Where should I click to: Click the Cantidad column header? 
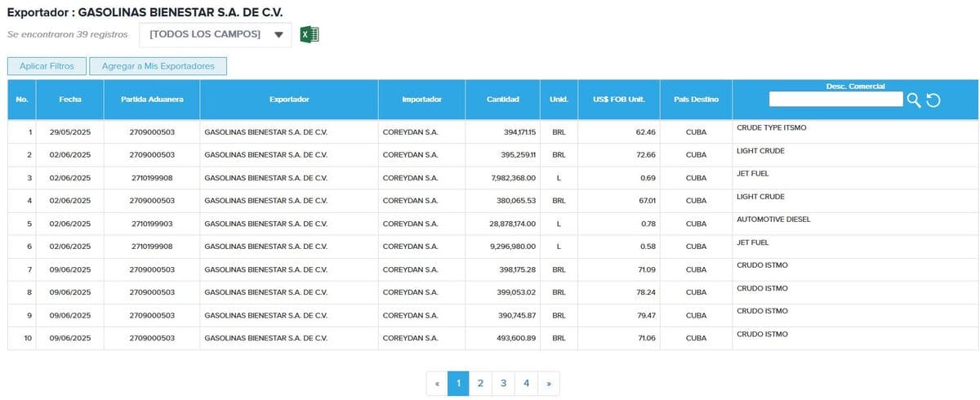click(x=503, y=100)
